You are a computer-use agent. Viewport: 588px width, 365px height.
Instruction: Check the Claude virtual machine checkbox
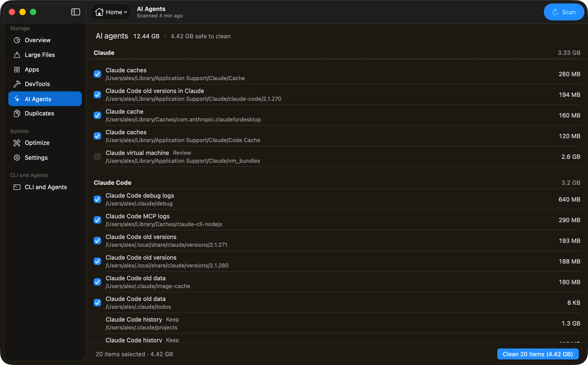pyautogui.click(x=97, y=157)
